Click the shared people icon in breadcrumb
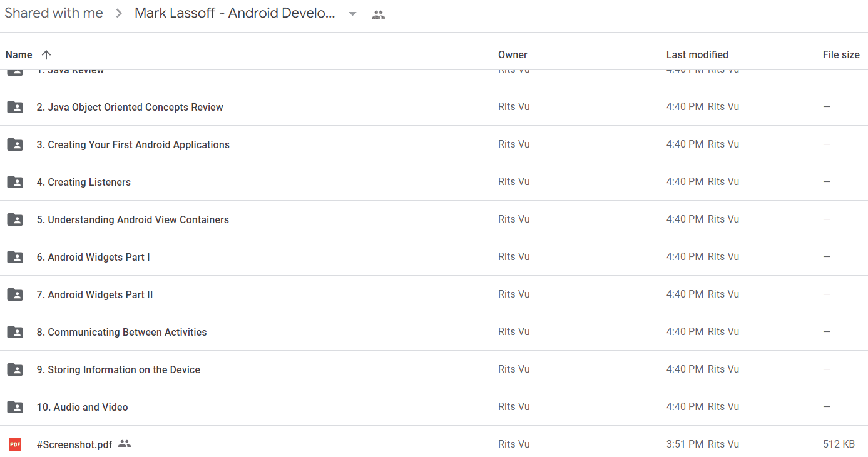Image resolution: width=868 pixels, height=457 pixels. tap(378, 15)
